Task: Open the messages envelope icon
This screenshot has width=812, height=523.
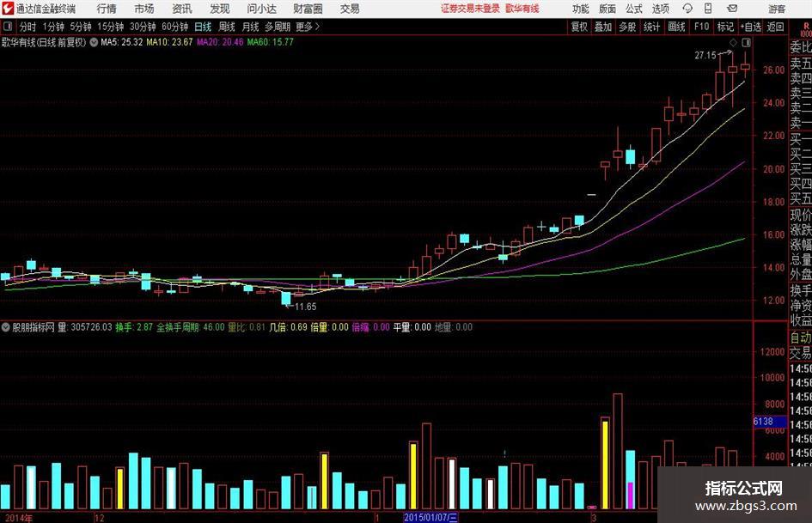Action: tap(732, 9)
